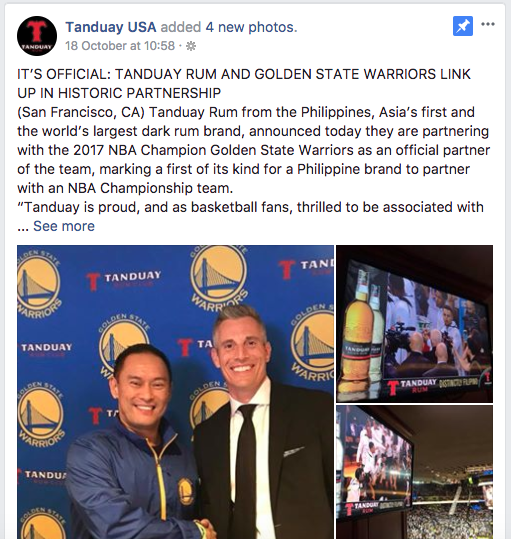Expand the post with 'See more'

64,226
